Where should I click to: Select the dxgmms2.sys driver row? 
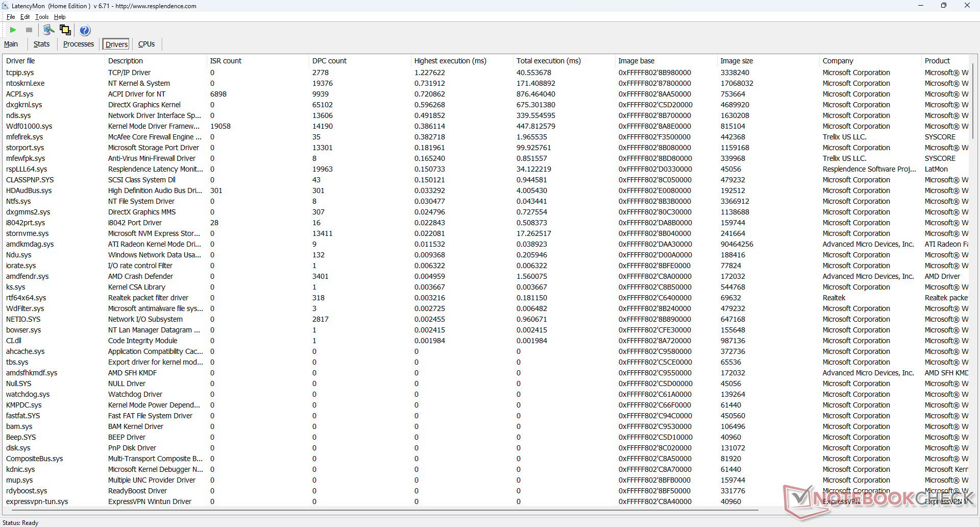(486, 212)
